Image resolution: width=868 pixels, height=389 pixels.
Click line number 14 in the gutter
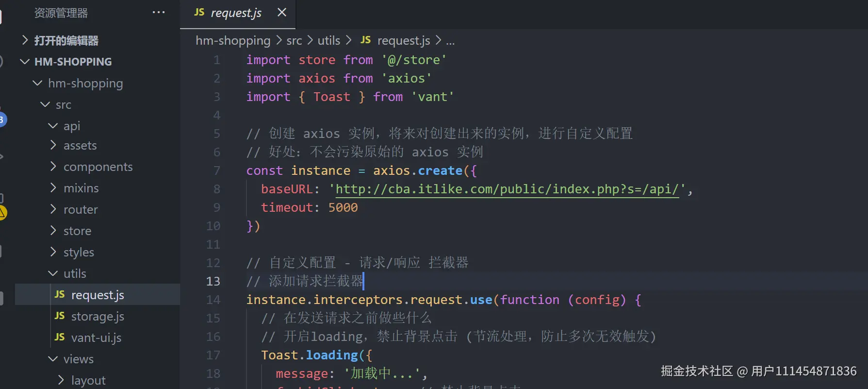[x=213, y=300]
